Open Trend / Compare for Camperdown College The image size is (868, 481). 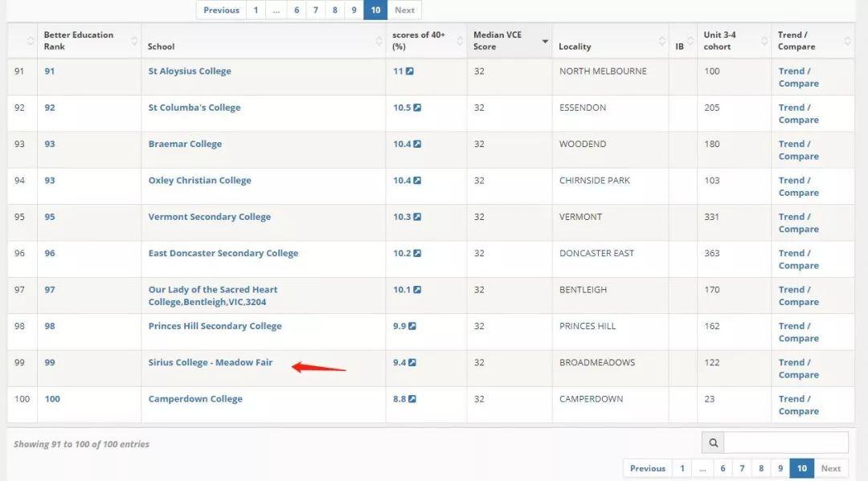point(798,406)
